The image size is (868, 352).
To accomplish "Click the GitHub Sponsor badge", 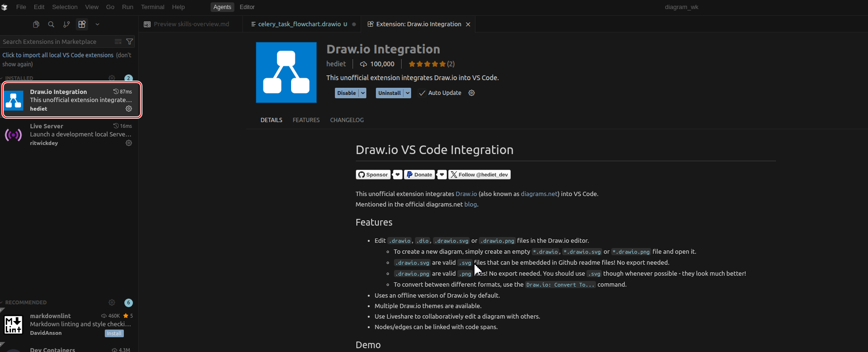I will [x=373, y=175].
